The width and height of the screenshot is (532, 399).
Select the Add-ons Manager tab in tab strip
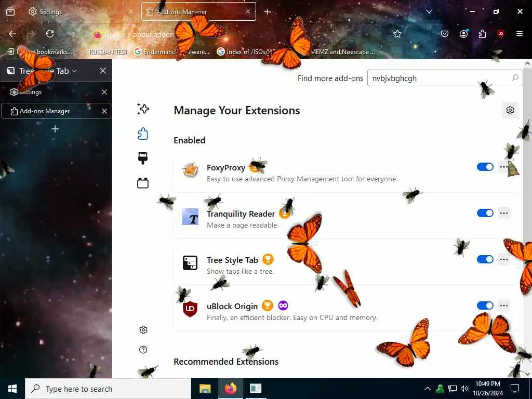198,11
